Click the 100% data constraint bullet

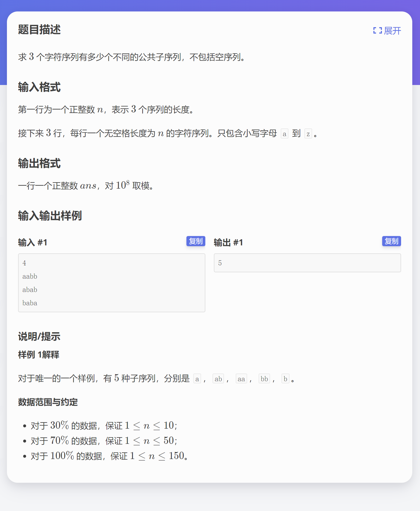tap(109, 456)
